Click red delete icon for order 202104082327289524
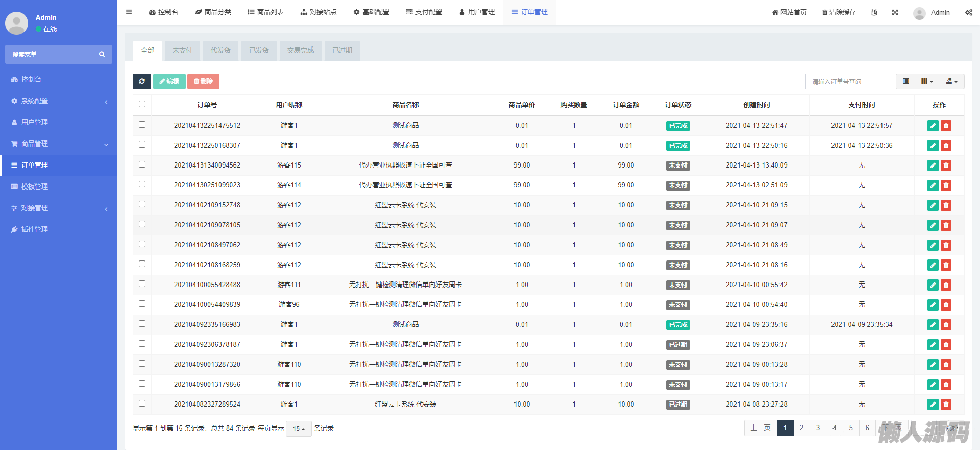 tap(946, 405)
